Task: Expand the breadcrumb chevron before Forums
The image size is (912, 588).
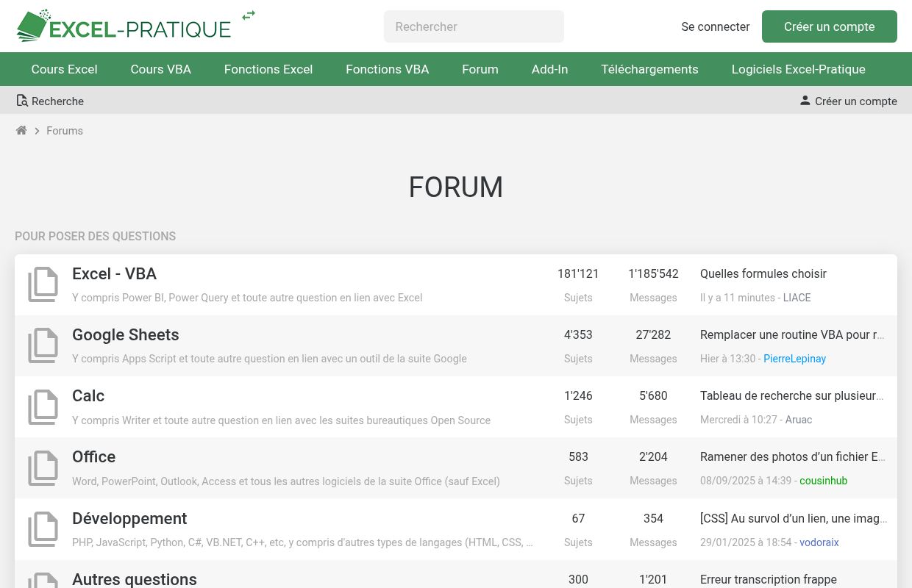Action: (37, 131)
